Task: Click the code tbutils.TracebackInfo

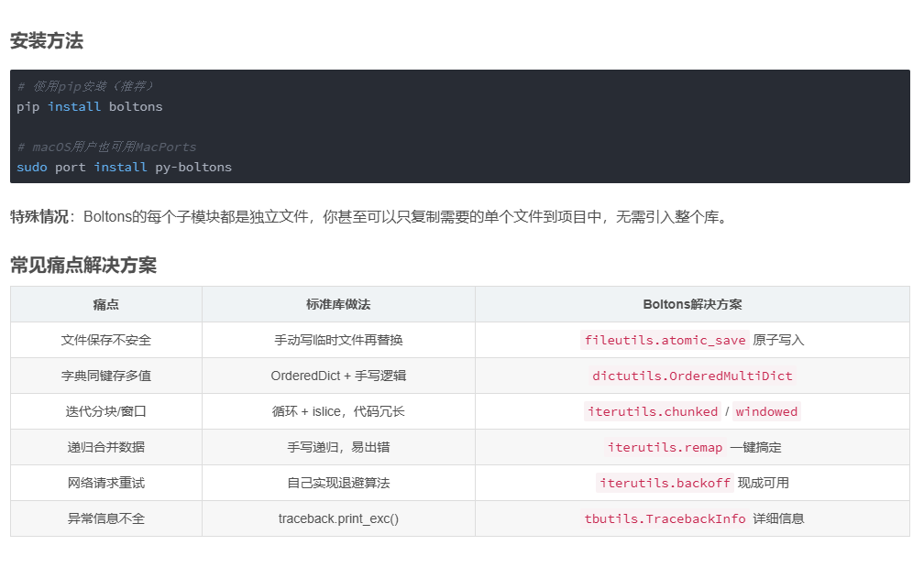Action: pos(665,518)
